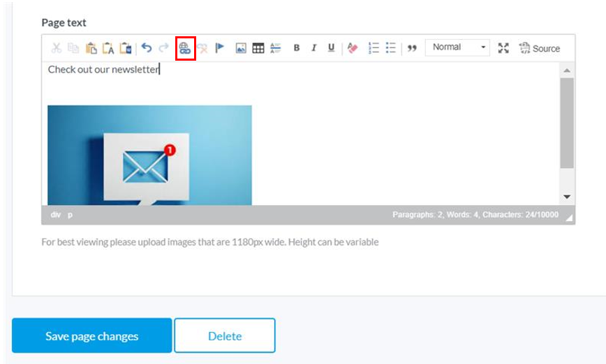This screenshot has height=364, width=606.
Task: Click the vertical scrollbar thumb
Action: (x=567, y=123)
